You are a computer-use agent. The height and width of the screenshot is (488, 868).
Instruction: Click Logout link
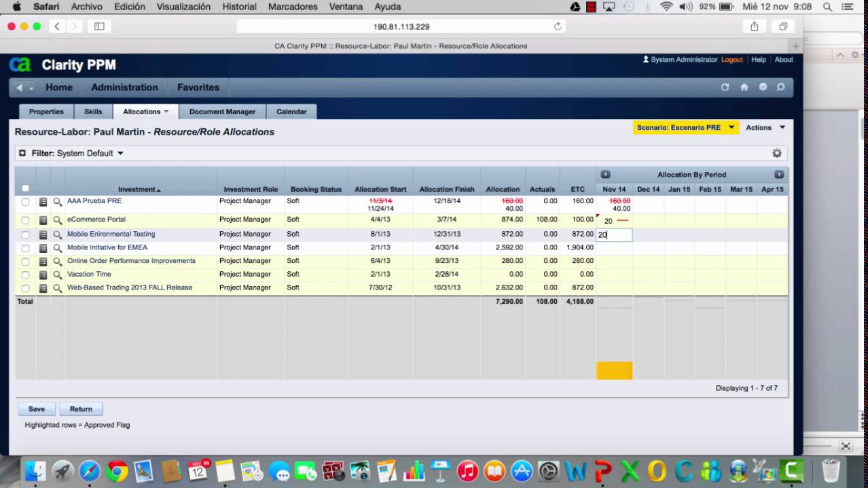coord(732,60)
